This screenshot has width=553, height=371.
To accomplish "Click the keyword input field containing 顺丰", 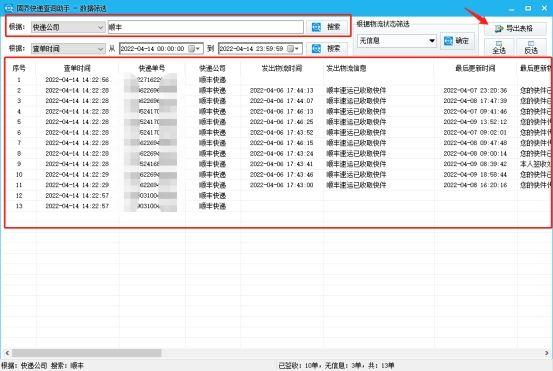I will (206, 27).
